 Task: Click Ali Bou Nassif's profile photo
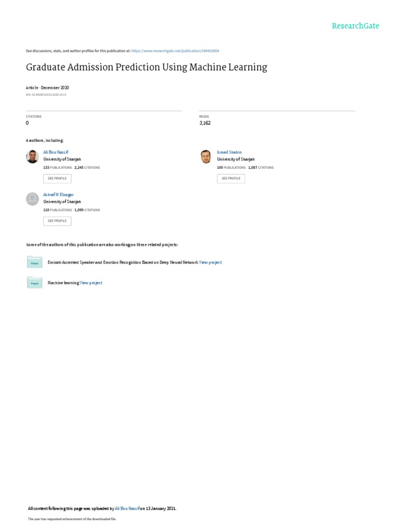(x=32, y=156)
